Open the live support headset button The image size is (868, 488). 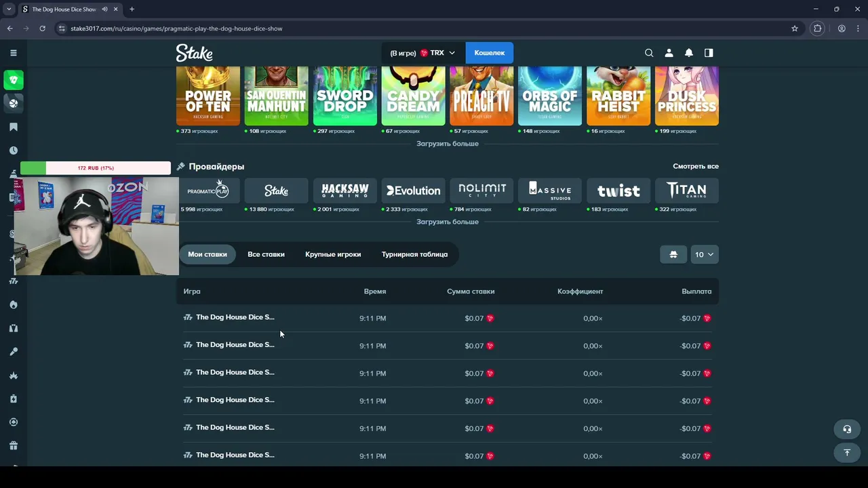[x=847, y=429]
